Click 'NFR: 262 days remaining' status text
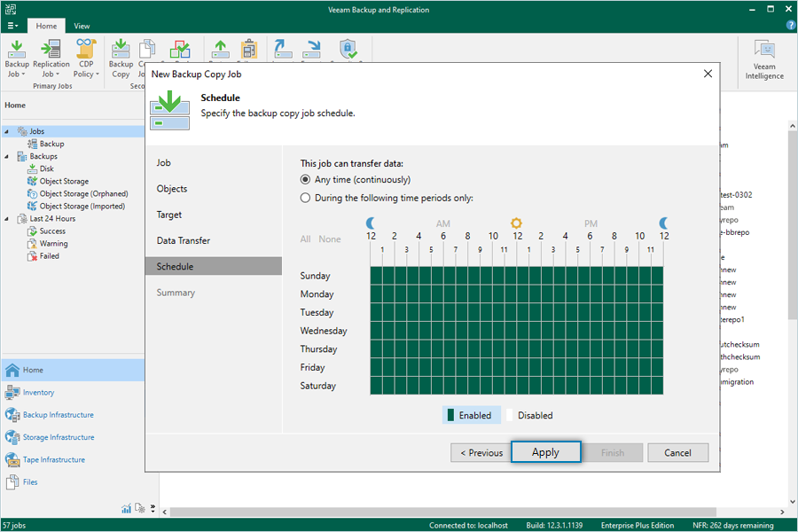This screenshot has height=532, width=798. pyautogui.click(x=733, y=526)
